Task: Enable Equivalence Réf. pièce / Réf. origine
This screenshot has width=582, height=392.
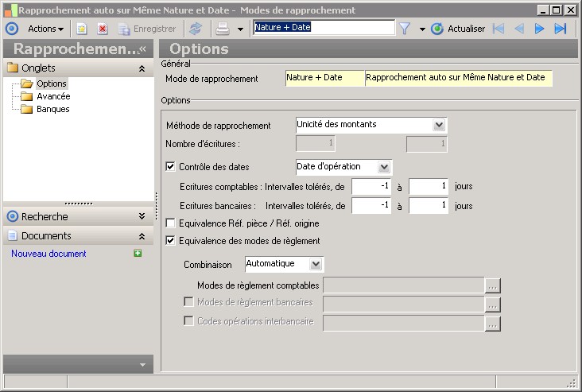Action: pyautogui.click(x=170, y=223)
